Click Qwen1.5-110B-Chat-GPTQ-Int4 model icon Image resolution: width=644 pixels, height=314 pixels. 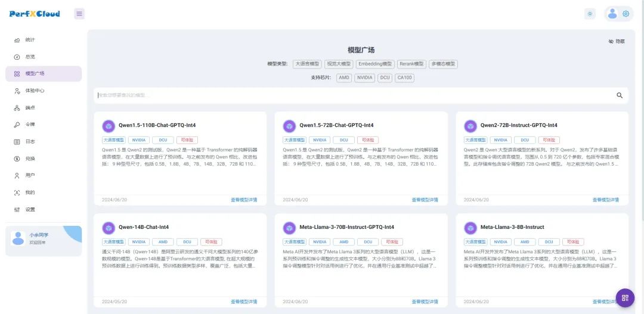point(109,126)
